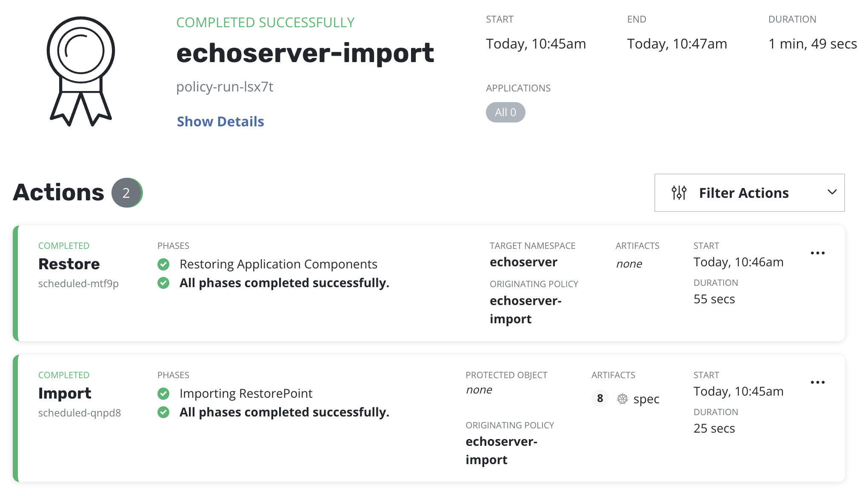
Task: Select the All 0 applications pill
Action: tap(505, 112)
